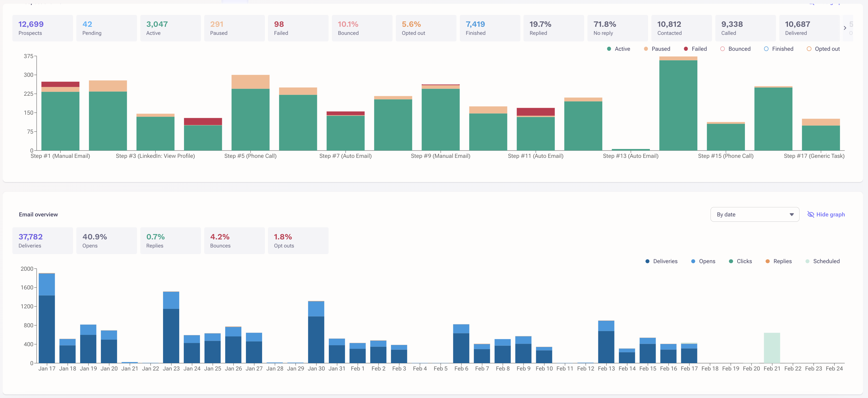The image size is (868, 398).
Task: Toggle Replies legend dot
Action: (768, 261)
